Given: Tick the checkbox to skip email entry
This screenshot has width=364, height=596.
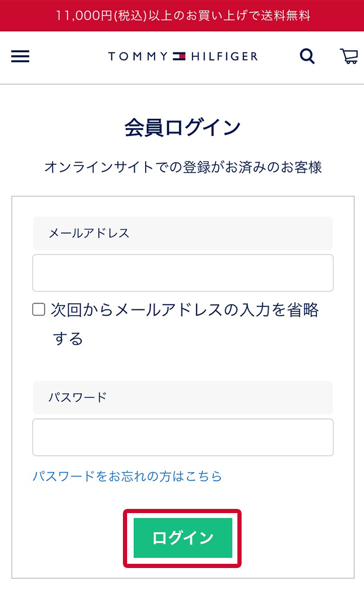Looking at the screenshot, I should tap(39, 309).
